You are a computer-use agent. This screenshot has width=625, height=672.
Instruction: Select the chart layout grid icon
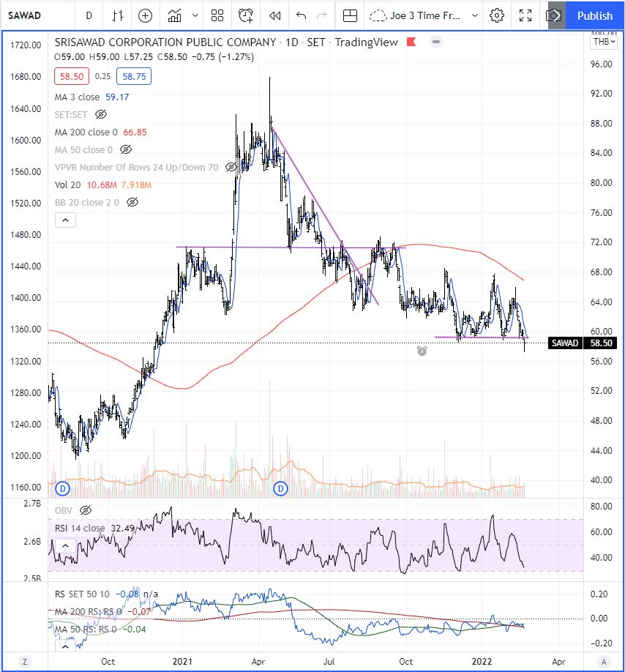350,16
